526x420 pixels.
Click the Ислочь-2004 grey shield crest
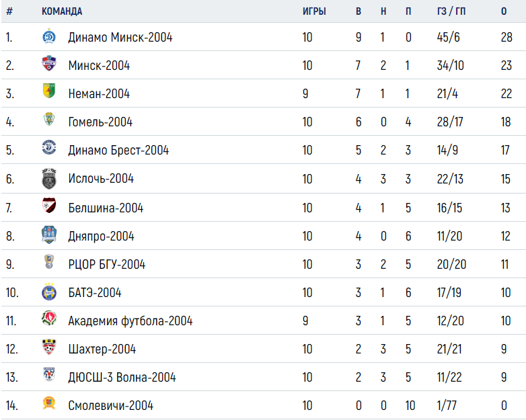click(x=49, y=179)
